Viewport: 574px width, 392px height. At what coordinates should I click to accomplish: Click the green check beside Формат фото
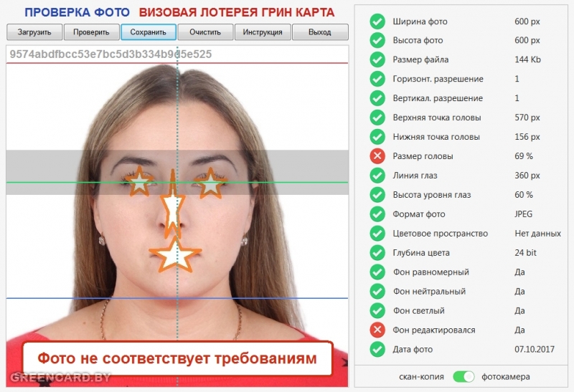point(377,214)
